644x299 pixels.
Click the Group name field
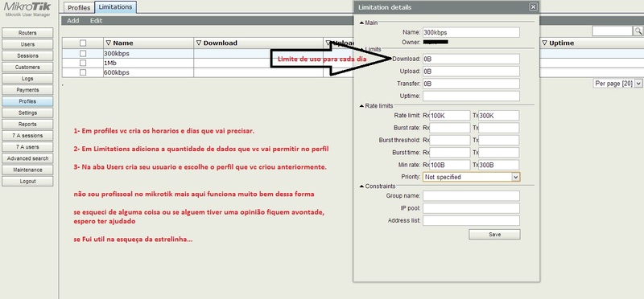pos(471,195)
